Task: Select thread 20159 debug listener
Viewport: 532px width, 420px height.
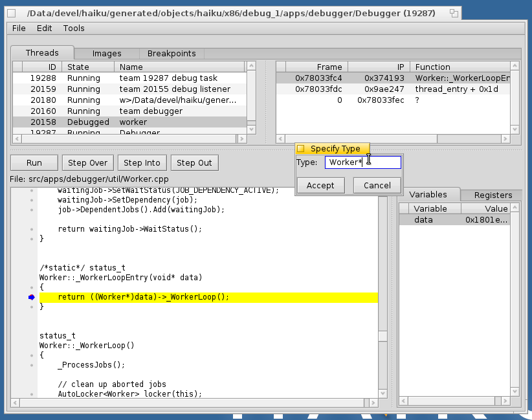Action: pos(129,89)
